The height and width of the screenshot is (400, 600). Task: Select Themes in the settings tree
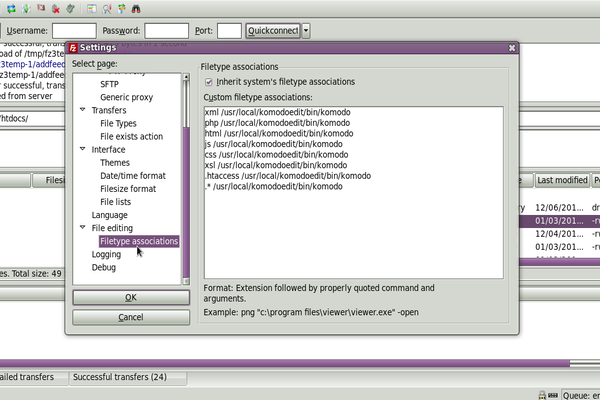pos(114,163)
